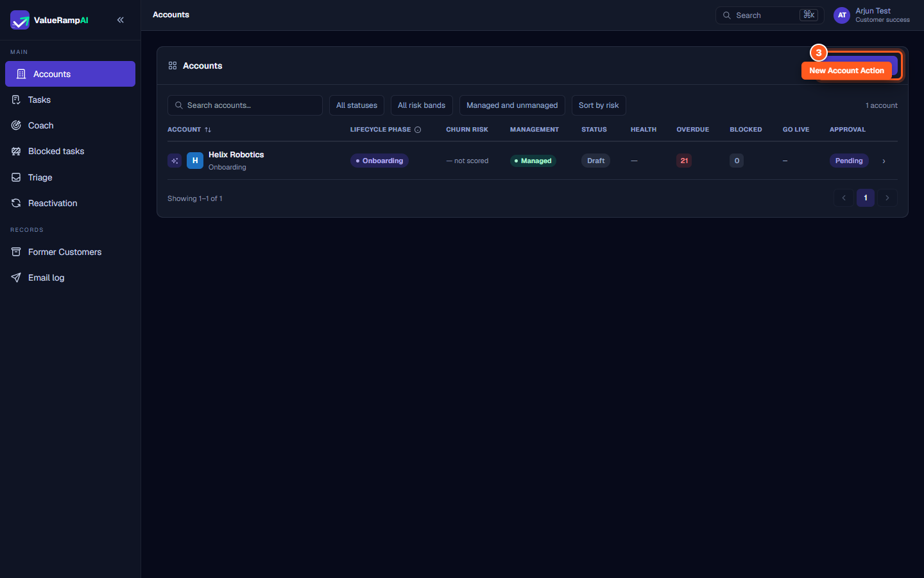Go to next page of accounts

point(887,198)
